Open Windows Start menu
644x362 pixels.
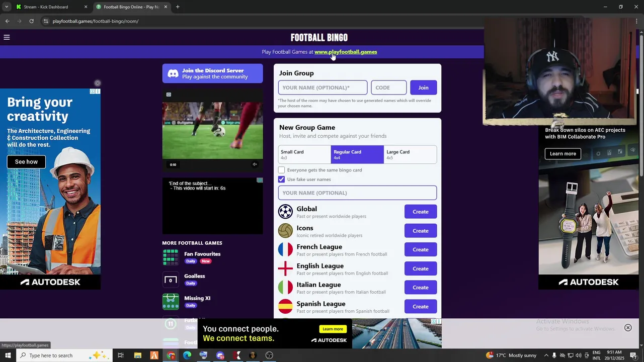click(x=8, y=355)
